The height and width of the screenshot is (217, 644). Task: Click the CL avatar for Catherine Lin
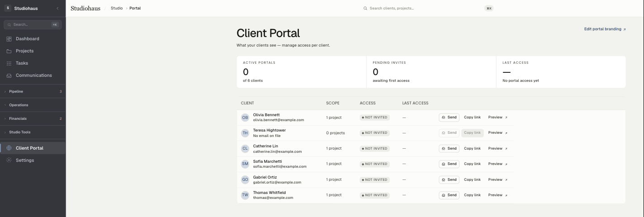[x=245, y=148]
